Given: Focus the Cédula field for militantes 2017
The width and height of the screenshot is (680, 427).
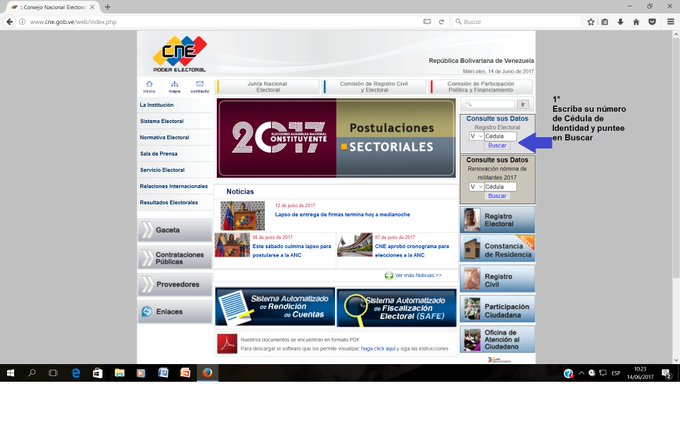Looking at the screenshot, I should [500, 187].
